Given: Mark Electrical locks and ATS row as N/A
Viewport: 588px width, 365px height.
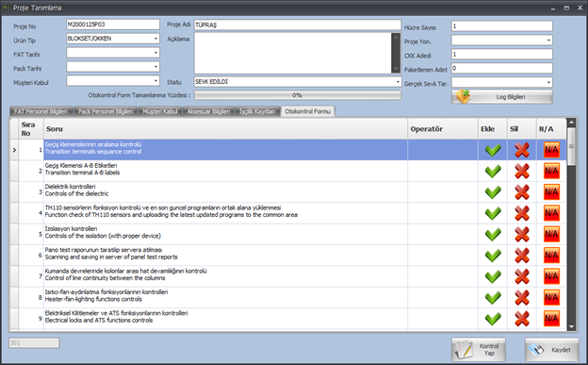Looking at the screenshot, I should click(551, 318).
